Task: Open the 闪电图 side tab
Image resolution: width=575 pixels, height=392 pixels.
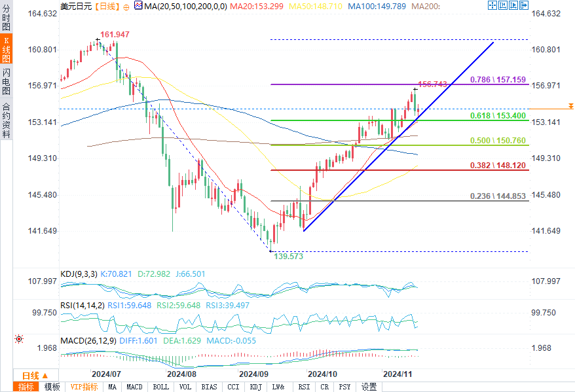Action: [7, 82]
